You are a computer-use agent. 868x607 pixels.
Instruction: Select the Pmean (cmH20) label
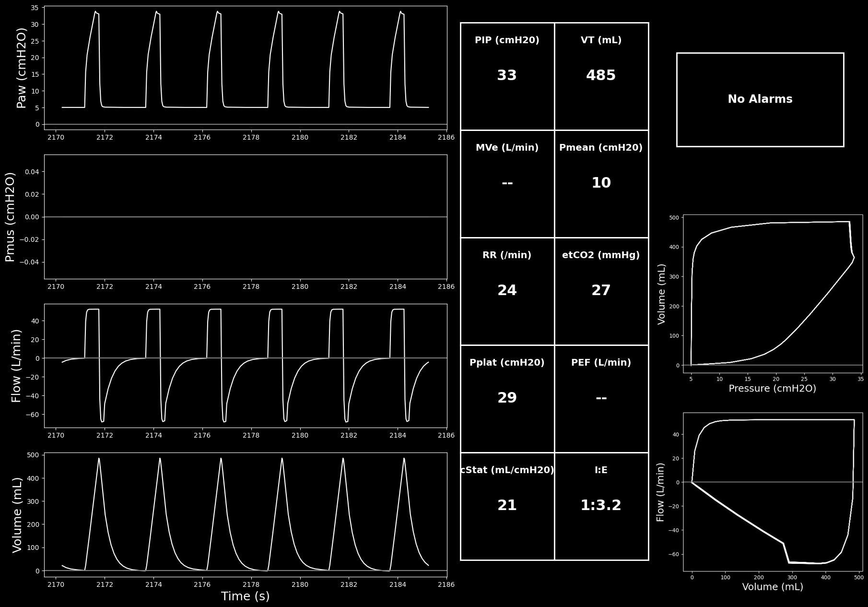point(601,148)
